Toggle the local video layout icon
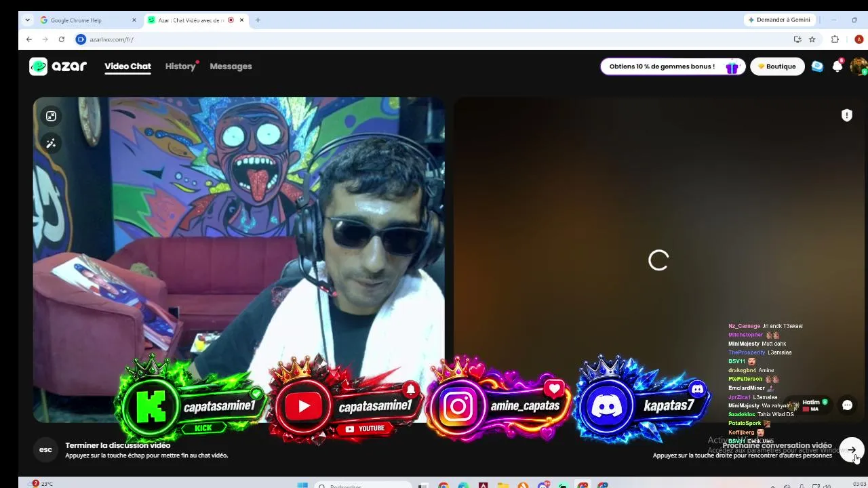Screen dimensions: 868x488 tap(51, 117)
